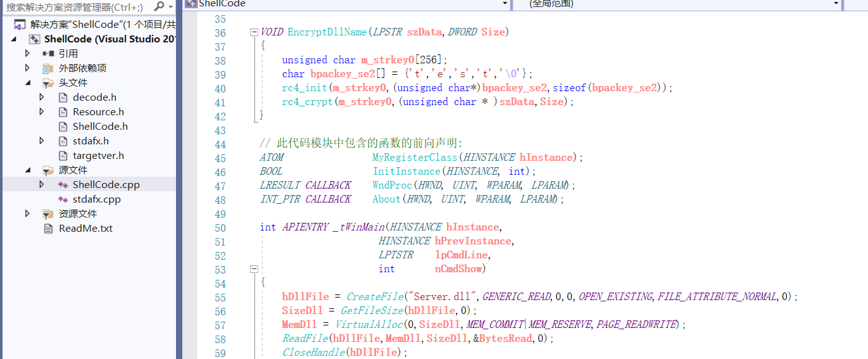Click VirtualAlloc call on line 57
Image resolution: width=868 pixels, height=359 pixels.
[x=369, y=325]
